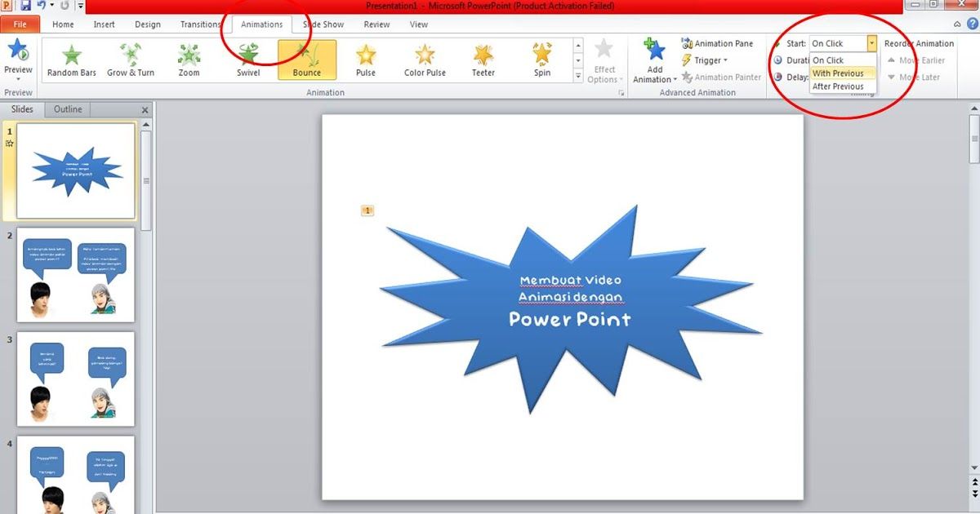This screenshot has width=980, height=514.
Task: Switch to the Transitions ribbon tab
Action: pos(201,24)
